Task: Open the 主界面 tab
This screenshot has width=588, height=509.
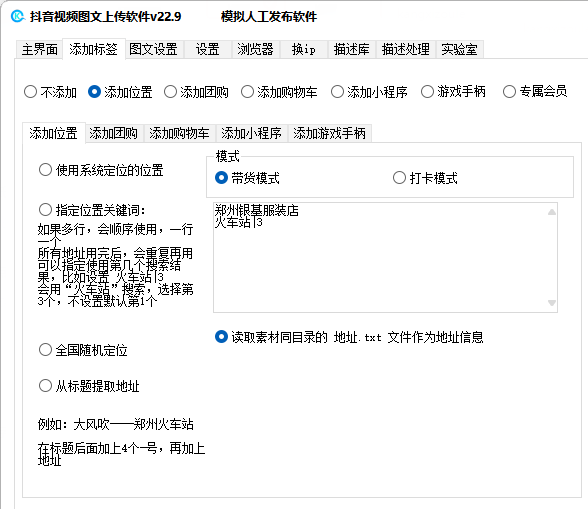Action: tap(39, 50)
